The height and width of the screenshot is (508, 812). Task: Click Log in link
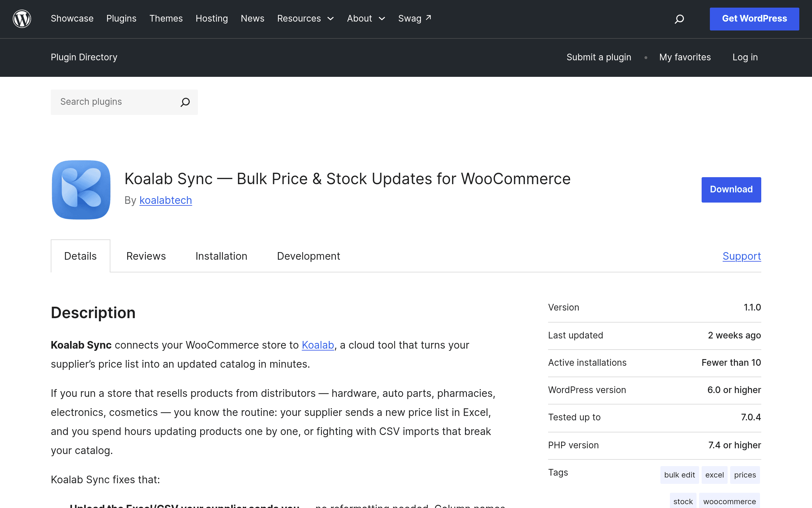[745, 57]
